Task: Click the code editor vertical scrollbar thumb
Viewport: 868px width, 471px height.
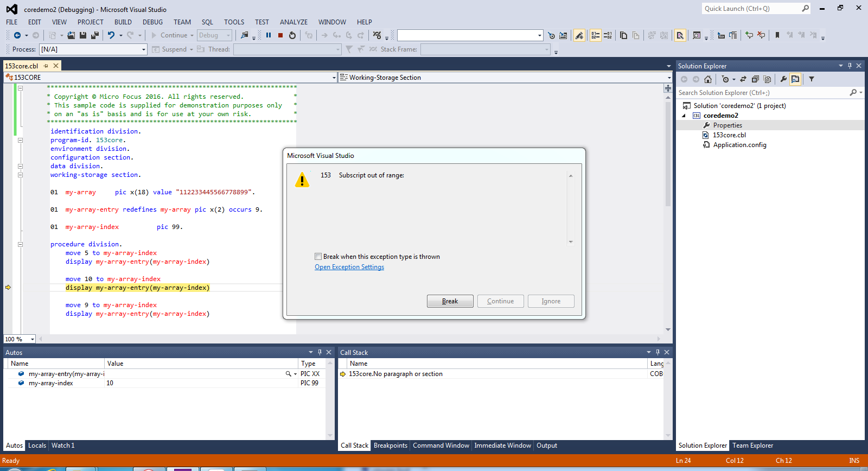Action: point(668,154)
